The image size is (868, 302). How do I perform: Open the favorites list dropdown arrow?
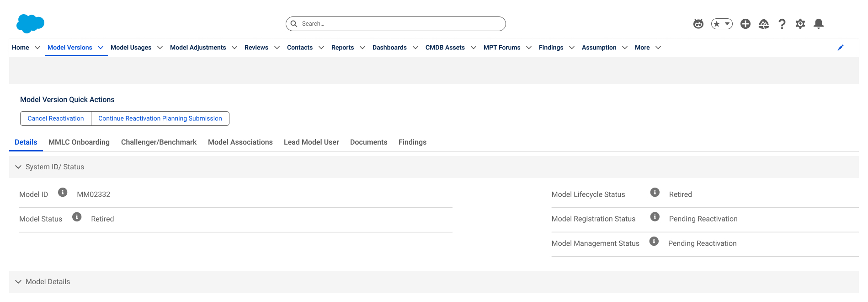tap(727, 24)
